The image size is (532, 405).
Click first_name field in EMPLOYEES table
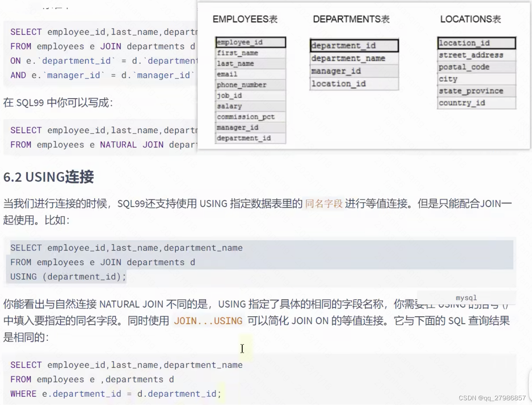pos(251,53)
